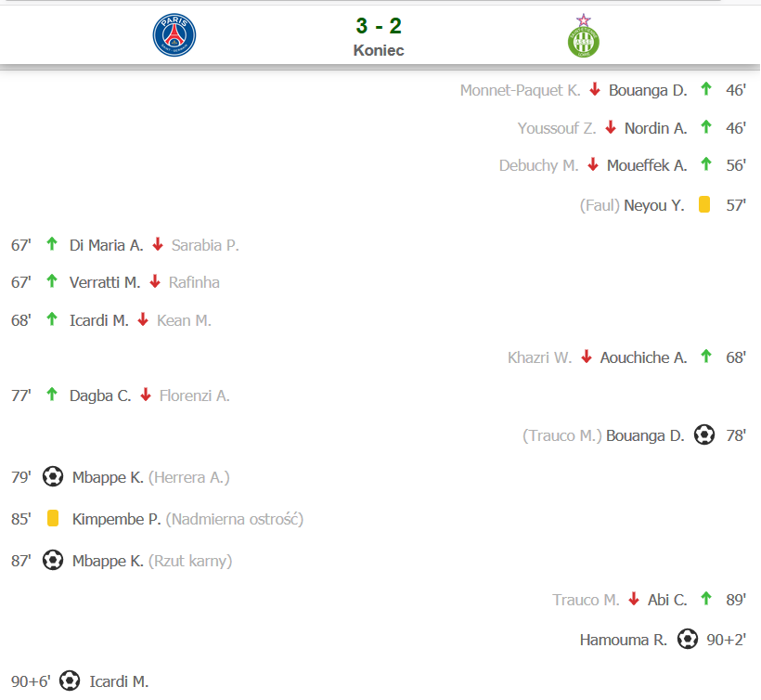Open player Verratti M.

pyautogui.click(x=105, y=282)
